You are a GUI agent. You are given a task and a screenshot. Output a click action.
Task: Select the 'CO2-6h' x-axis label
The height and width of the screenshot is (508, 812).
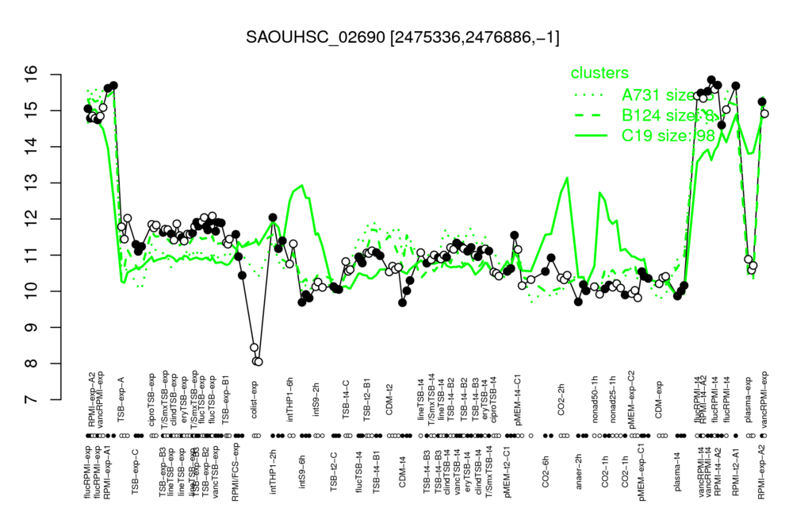(x=545, y=472)
